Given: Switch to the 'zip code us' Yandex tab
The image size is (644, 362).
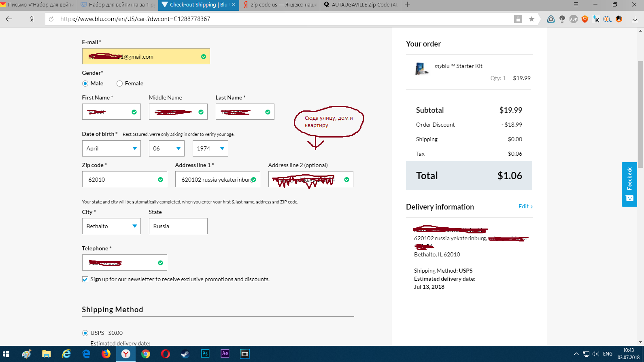Looking at the screenshot, I should point(280,5).
